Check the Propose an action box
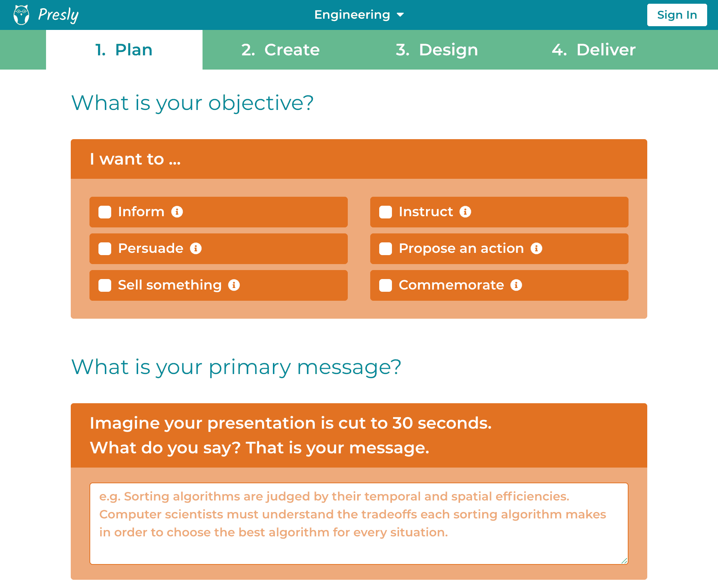The image size is (718, 588). [x=386, y=249]
